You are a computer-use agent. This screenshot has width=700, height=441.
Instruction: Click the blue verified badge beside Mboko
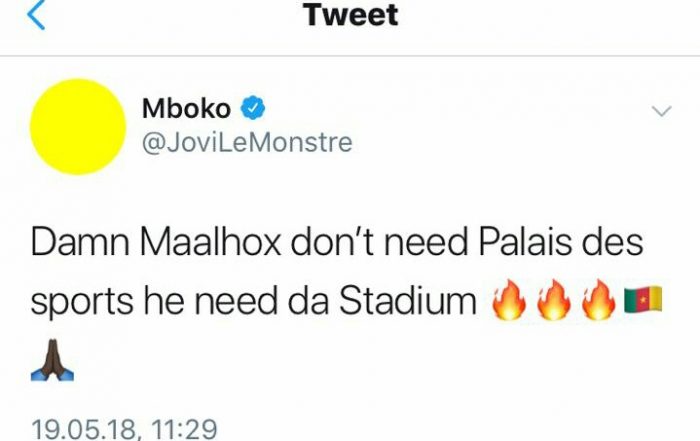(256, 108)
